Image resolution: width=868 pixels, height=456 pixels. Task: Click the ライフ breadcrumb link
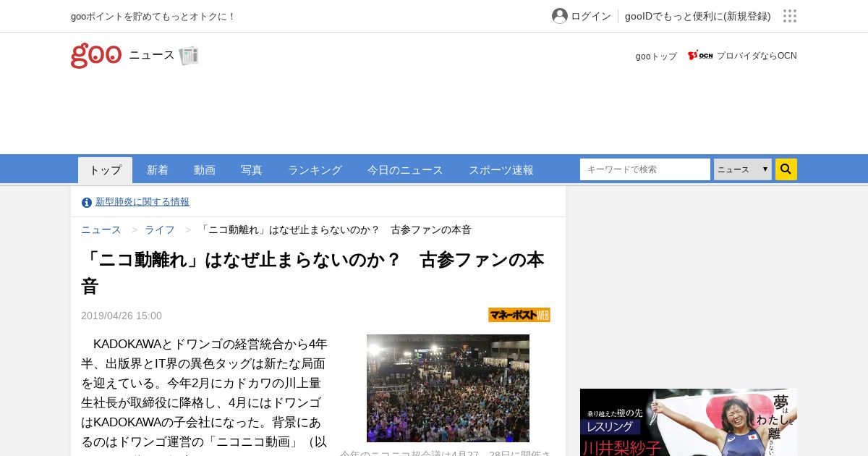click(x=160, y=229)
